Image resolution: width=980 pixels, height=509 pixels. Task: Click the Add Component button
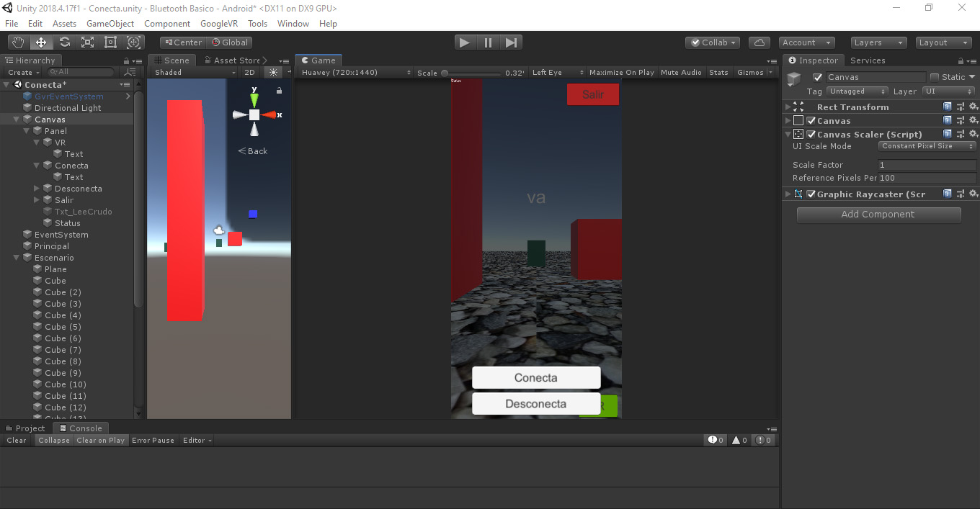(x=878, y=215)
